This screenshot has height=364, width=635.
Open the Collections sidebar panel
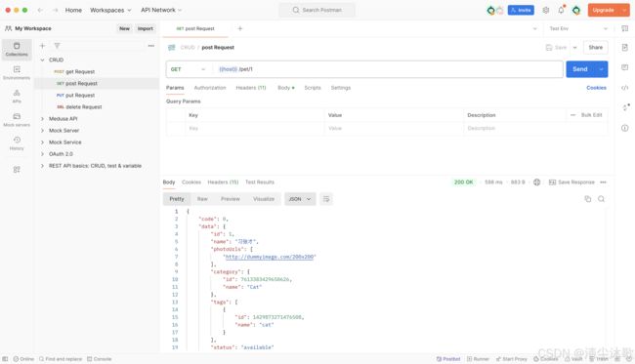17,50
